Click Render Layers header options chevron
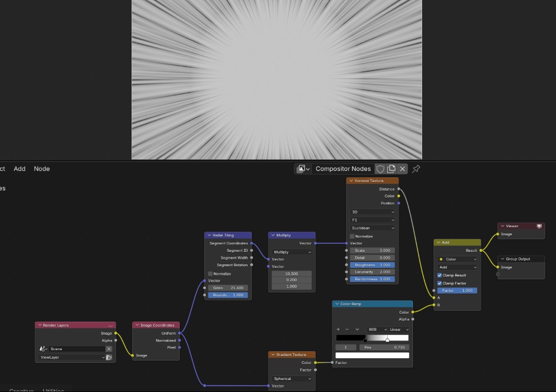Viewport: 556px width, 392px height. click(x=110, y=325)
